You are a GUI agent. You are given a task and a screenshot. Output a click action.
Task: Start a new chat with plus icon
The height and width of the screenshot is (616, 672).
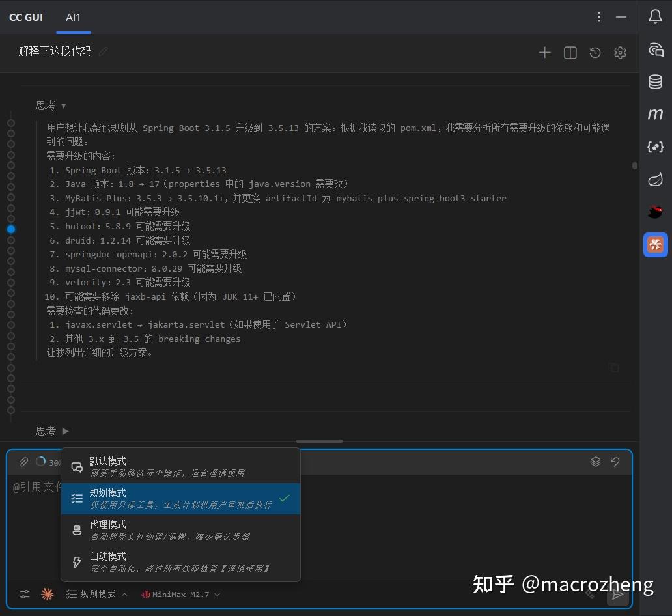[544, 52]
